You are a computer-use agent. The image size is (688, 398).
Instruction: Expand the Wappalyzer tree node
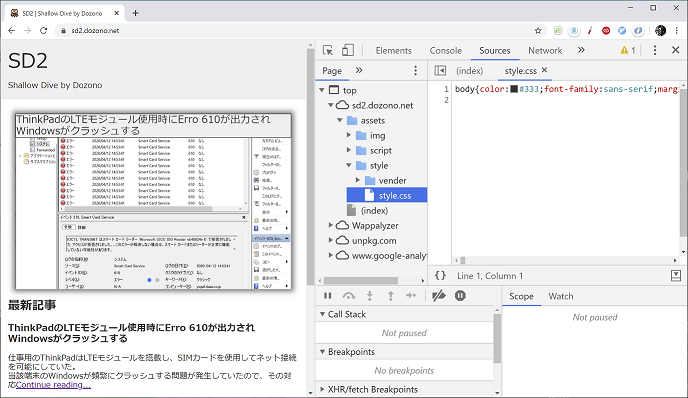pos(330,225)
